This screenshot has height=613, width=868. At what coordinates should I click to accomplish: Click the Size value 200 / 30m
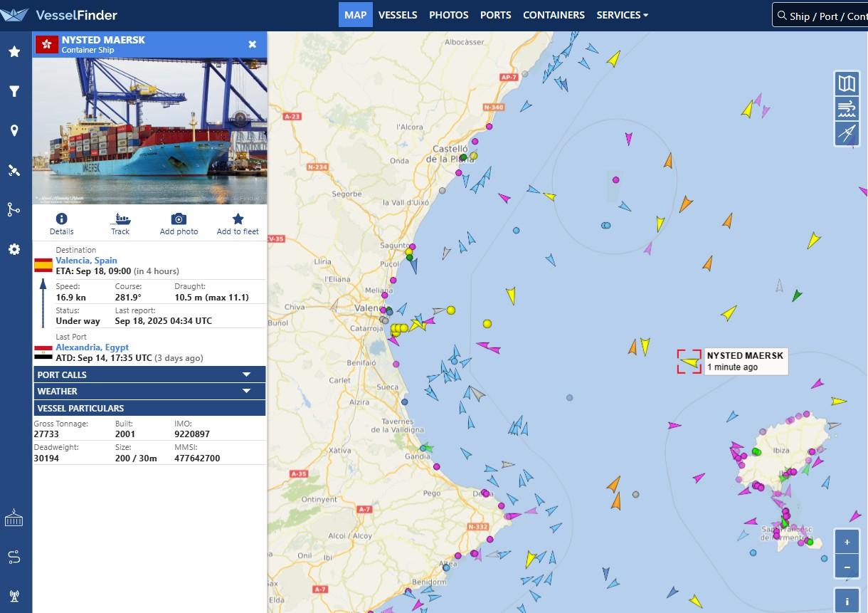pos(136,459)
